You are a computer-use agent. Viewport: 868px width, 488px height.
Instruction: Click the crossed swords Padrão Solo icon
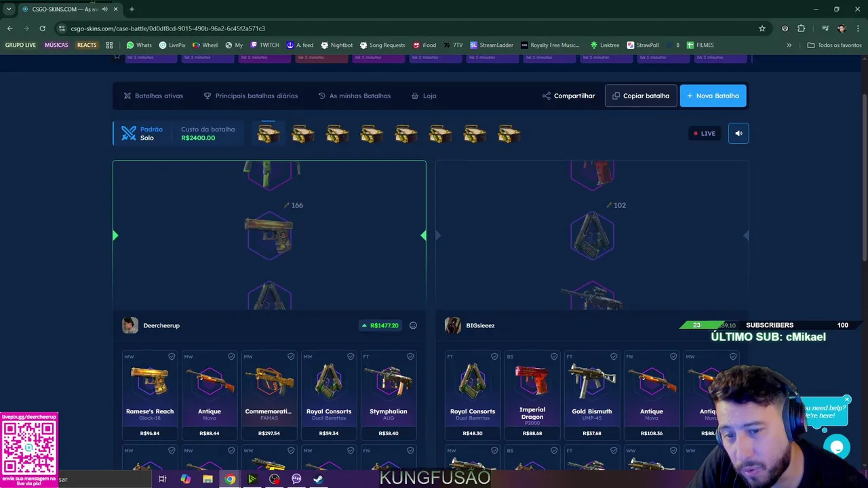129,134
